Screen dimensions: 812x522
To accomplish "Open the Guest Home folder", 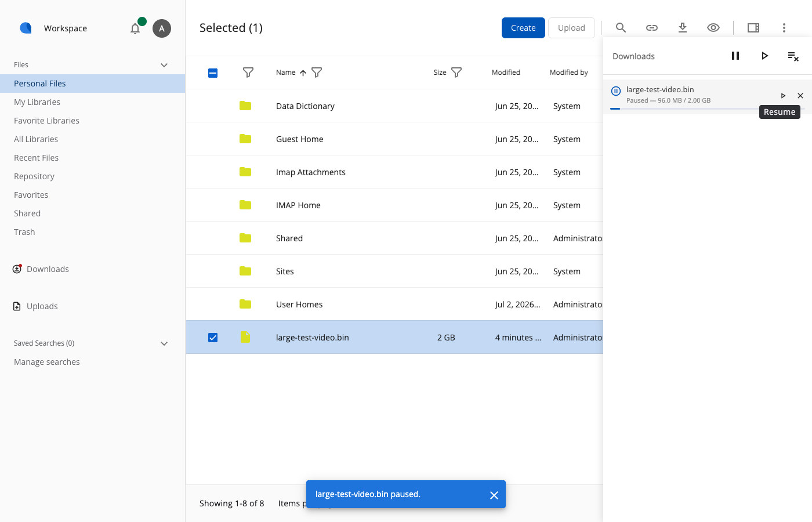I will [x=299, y=139].
